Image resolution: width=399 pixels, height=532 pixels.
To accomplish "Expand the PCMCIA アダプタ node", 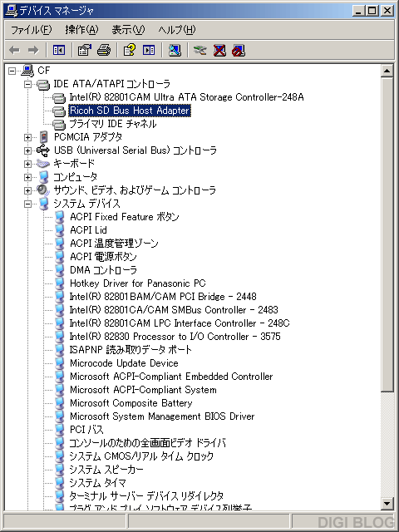I will 27,137.
